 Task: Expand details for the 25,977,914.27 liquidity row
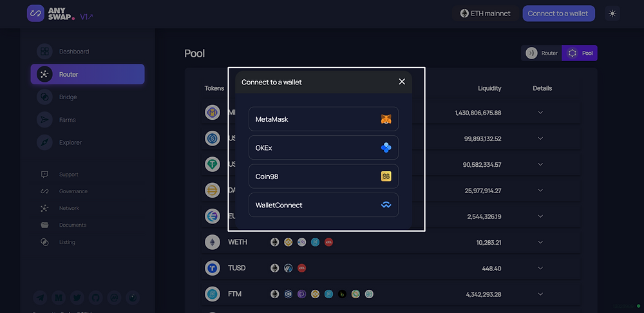(540, 191)
